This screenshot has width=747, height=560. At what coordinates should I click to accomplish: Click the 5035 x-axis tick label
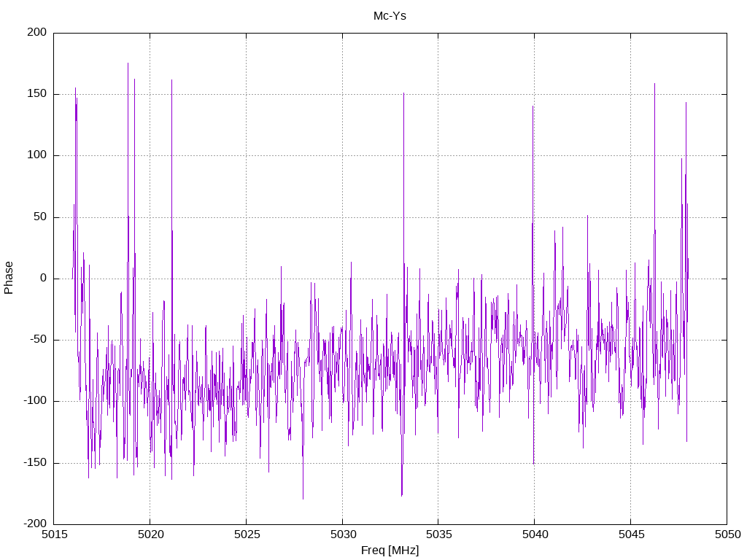439,534
